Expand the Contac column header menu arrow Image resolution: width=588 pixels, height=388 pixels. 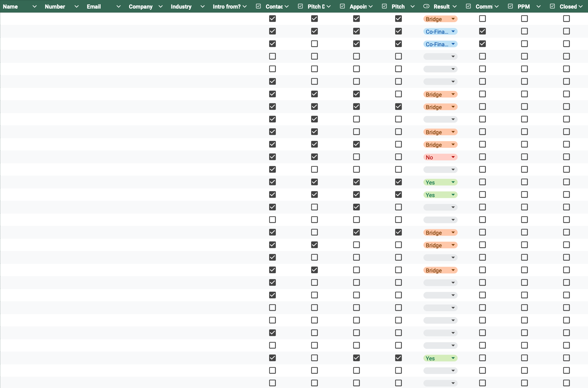[x=287, y=6]
